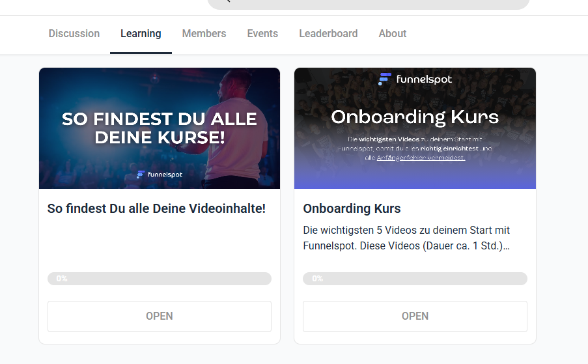Screen dimensions: 588x364
Task: Open the Onboarding Kurs course button
Action: [x=415, y=316]
